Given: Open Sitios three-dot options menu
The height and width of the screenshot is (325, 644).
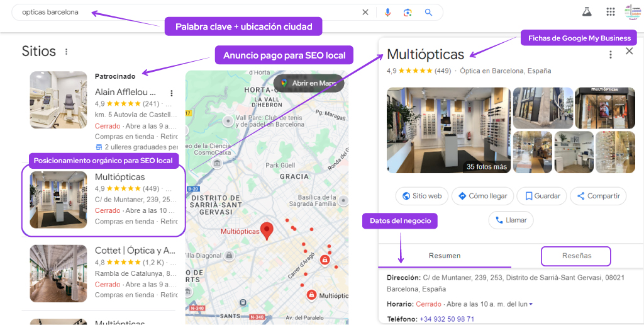Looking at the screenshot, I should point(66,52).
